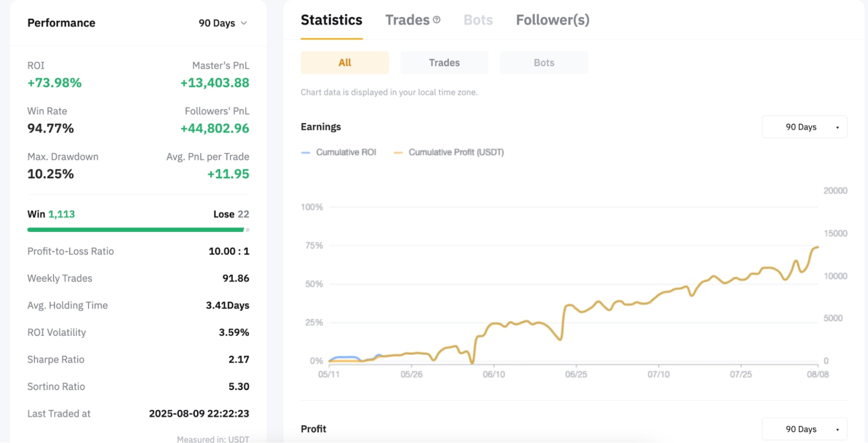The width and height of the screenshot is (868, 443).
Task: Select the Trades chart filter button
Action: 444,62
